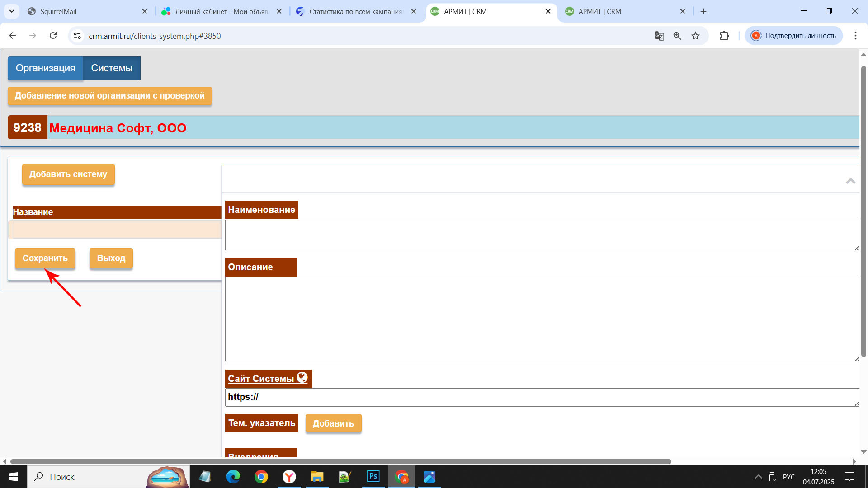Open Google Chrome from the taskbar

click(x=261, y=477)
